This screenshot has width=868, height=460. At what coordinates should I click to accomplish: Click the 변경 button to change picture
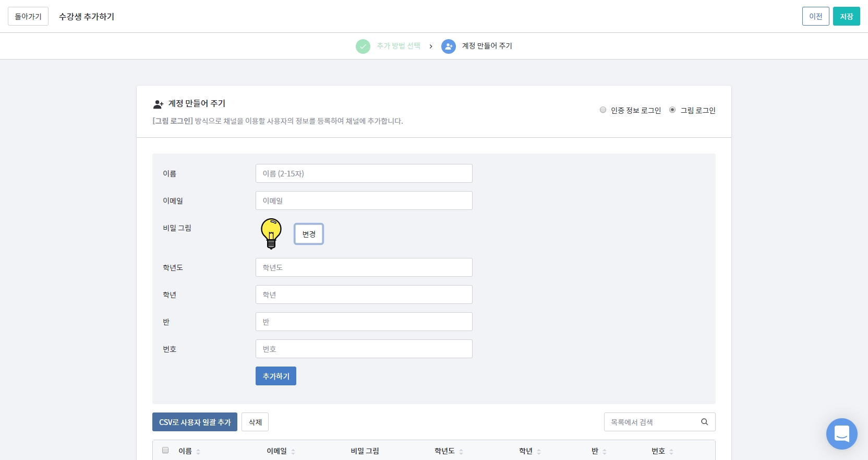[309, 234]
